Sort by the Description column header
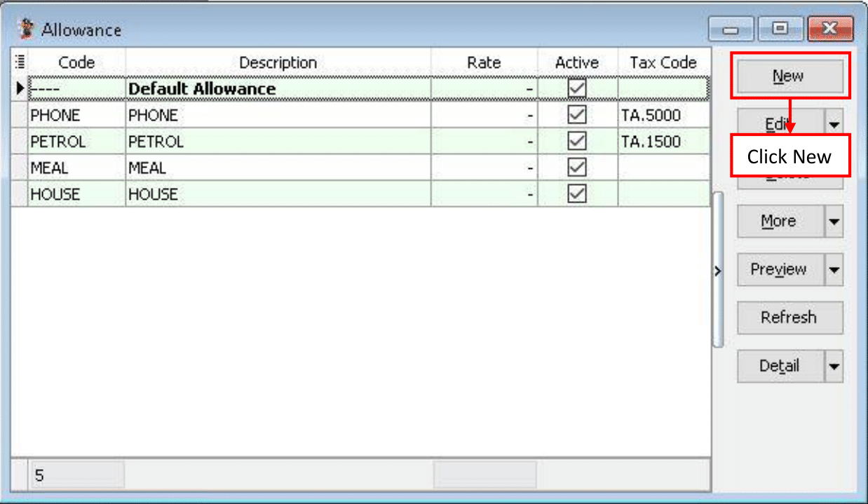The width and height of the screenshot is (868, 504). coord(278,62)
